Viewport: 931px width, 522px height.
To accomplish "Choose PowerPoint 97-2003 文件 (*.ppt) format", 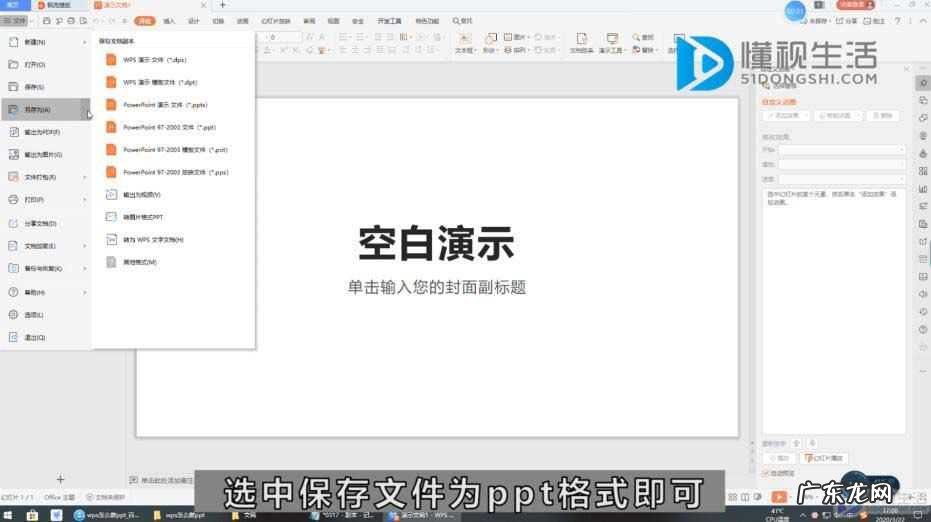I will coord(172,127).
